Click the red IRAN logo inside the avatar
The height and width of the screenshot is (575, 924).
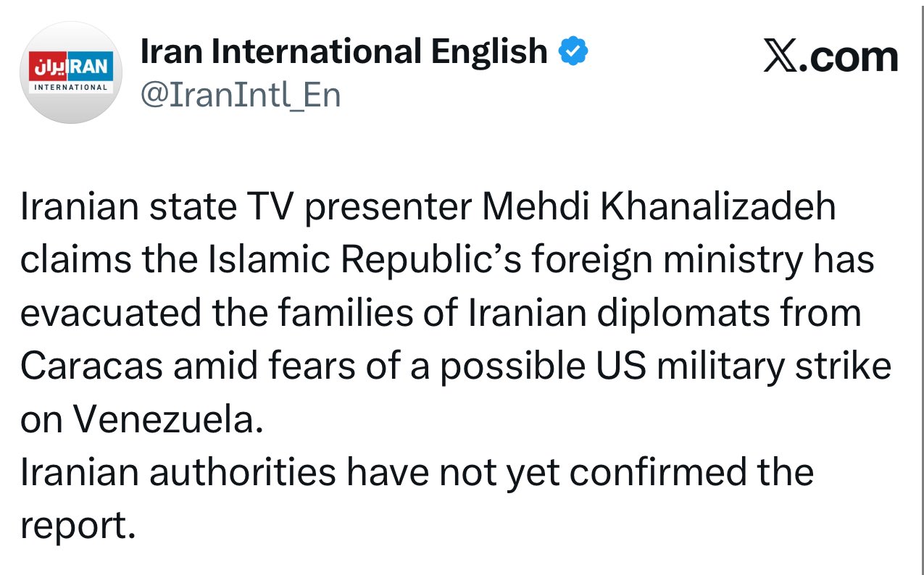[x=71, y=66]
